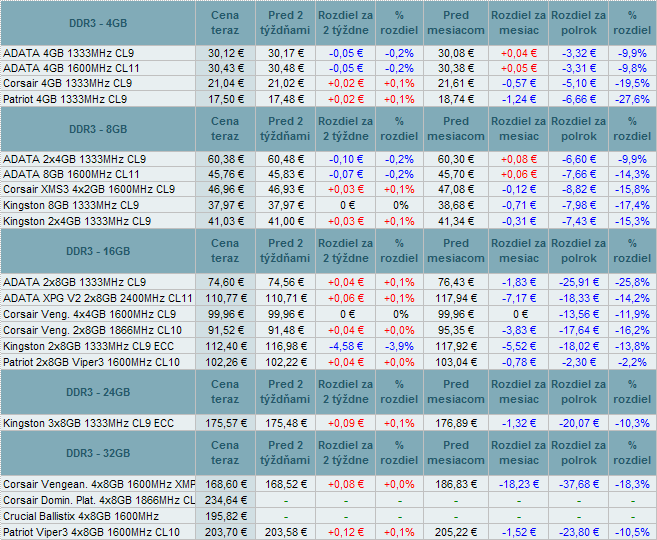Image resolution: width=657 pixels, height=540 pixels.
Task: Click the -19,5% half-year change
Action: tap(632, 83)
